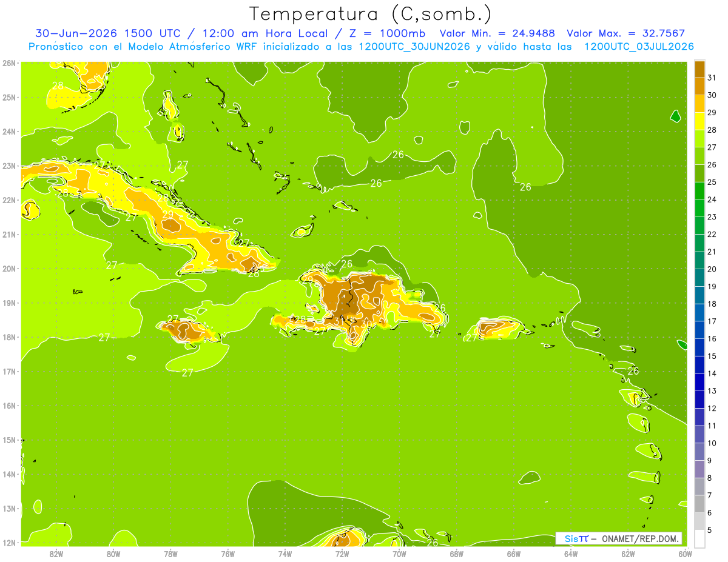The image size is (728, 562).
Task: Click the 60W longitude axis label
Action: [685, 554]
